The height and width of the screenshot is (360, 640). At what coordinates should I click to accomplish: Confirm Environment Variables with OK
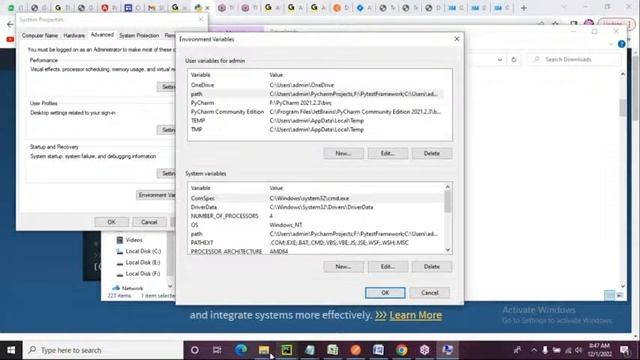(x=385, y=293)
